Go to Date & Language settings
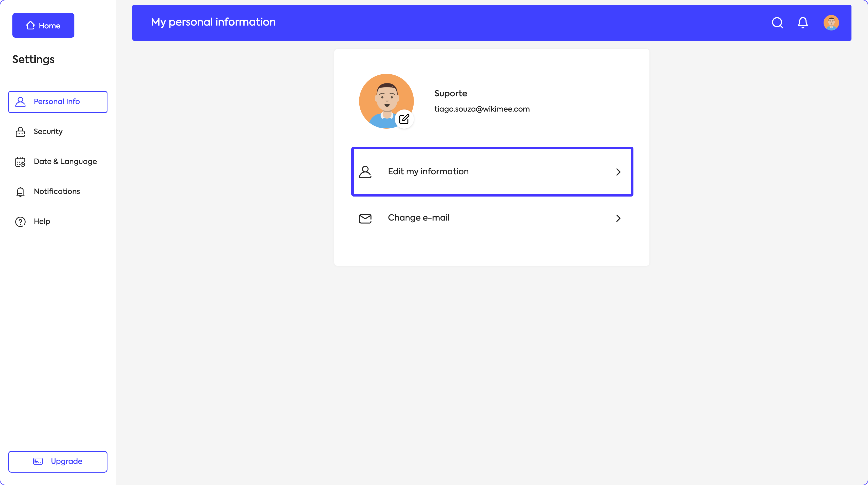The height and width of the screenshot is (485, 868). [65, 162]
